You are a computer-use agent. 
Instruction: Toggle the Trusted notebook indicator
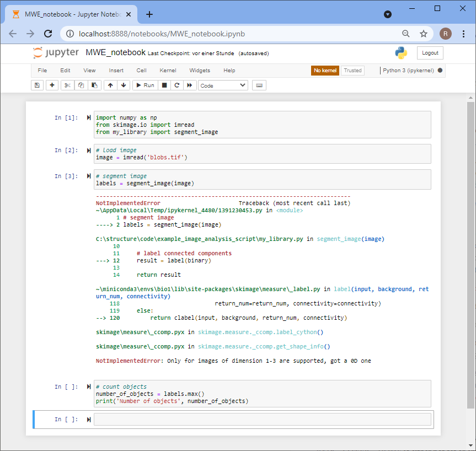(x=352, y=71)
